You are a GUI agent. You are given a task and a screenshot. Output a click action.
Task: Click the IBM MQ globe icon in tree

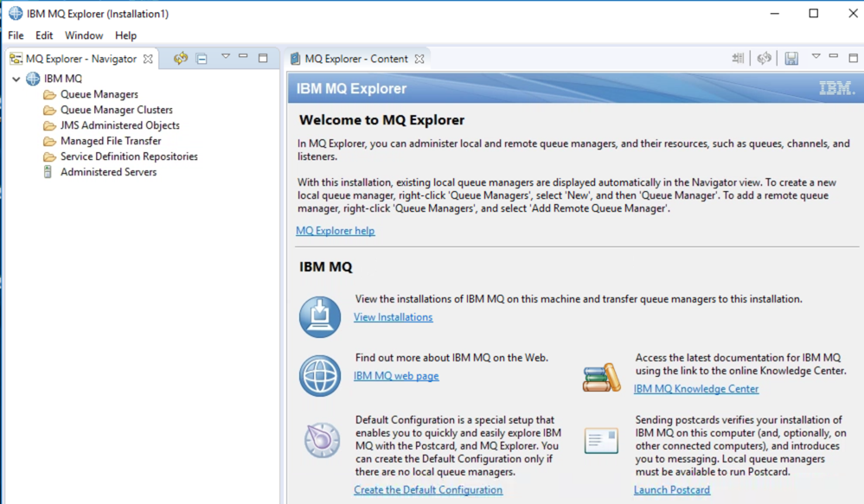tap(33, 79)
